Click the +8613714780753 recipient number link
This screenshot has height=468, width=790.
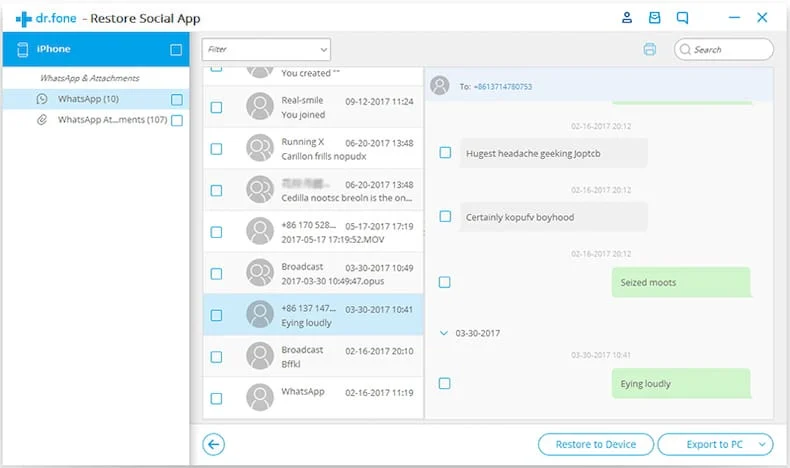tap(503, 87)
